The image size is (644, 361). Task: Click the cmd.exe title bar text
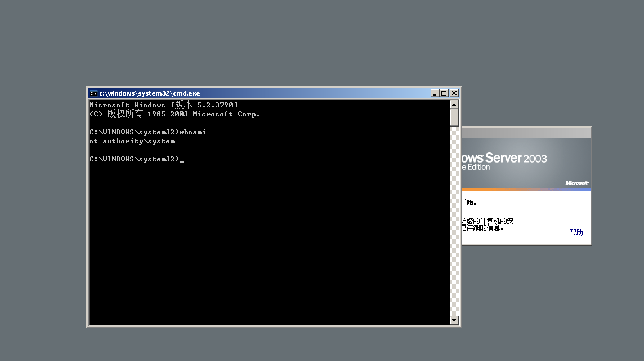click(x=150, y=93)
